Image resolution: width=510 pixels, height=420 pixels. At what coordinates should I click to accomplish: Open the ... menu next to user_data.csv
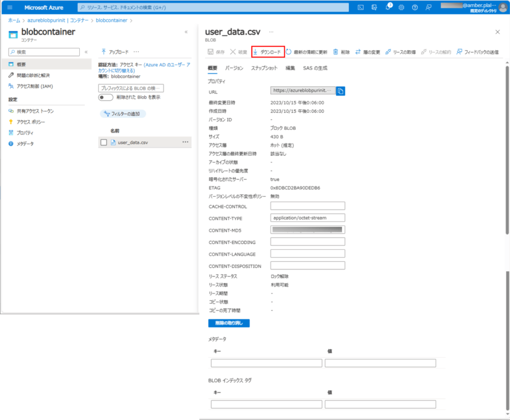pos(185,142)
